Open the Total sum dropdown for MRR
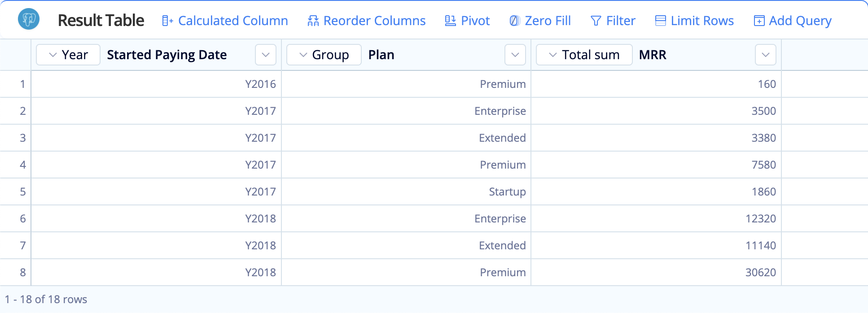The image size is (868, 313). tap(584, 55)
